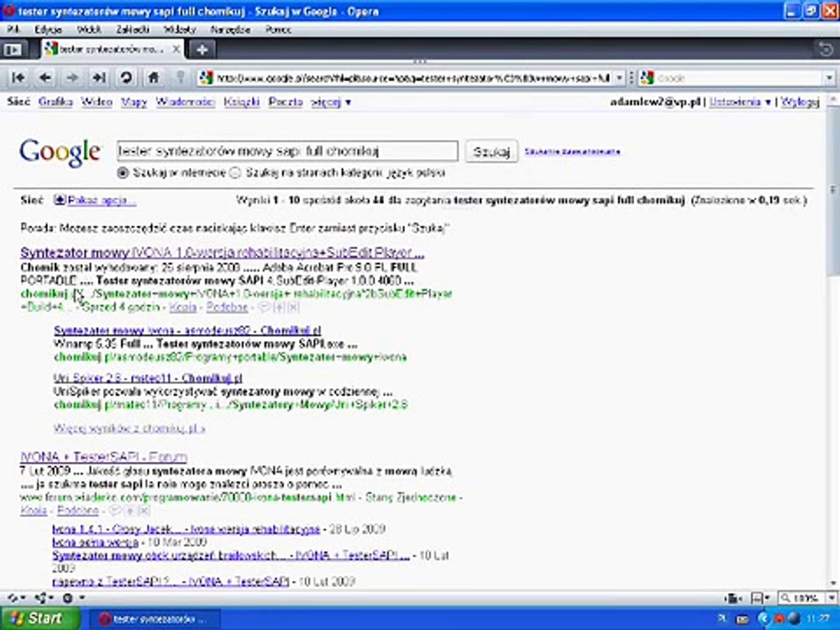Image resolution: width=840 pixels, height=630 pixels.
Task: Open the 'Ustawienia' settings dropdown
Action: [740, 102]
